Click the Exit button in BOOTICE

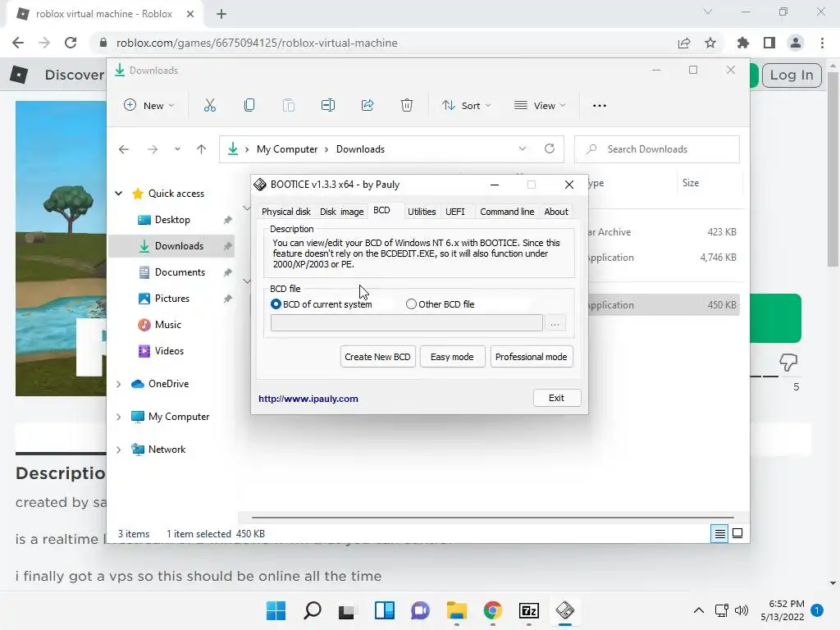(557, 398)
